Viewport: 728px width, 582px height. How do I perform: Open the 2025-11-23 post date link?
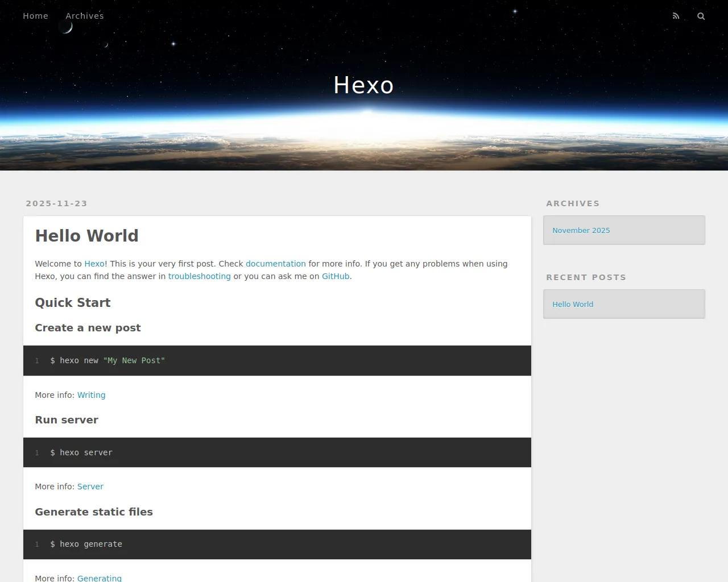coord(56,203)
